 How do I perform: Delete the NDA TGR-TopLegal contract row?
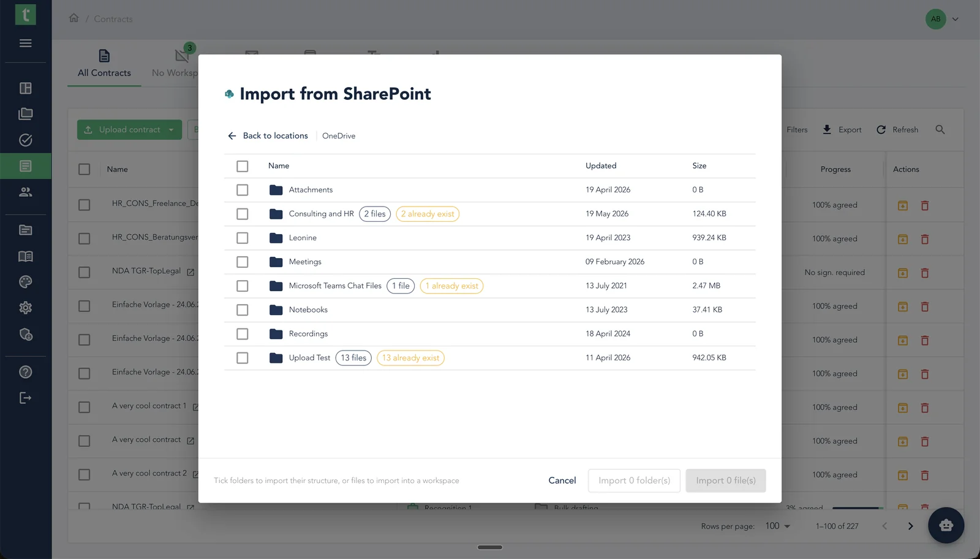925,273
